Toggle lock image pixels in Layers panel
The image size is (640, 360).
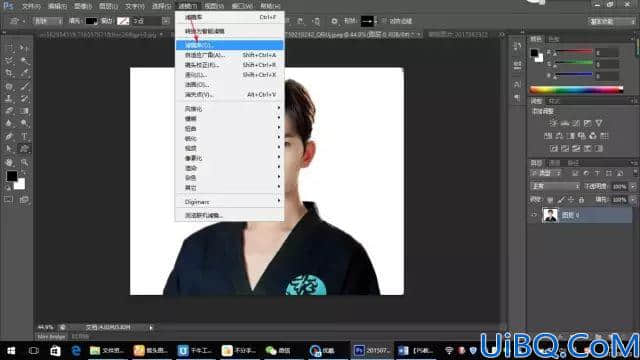tap(561, 200)
